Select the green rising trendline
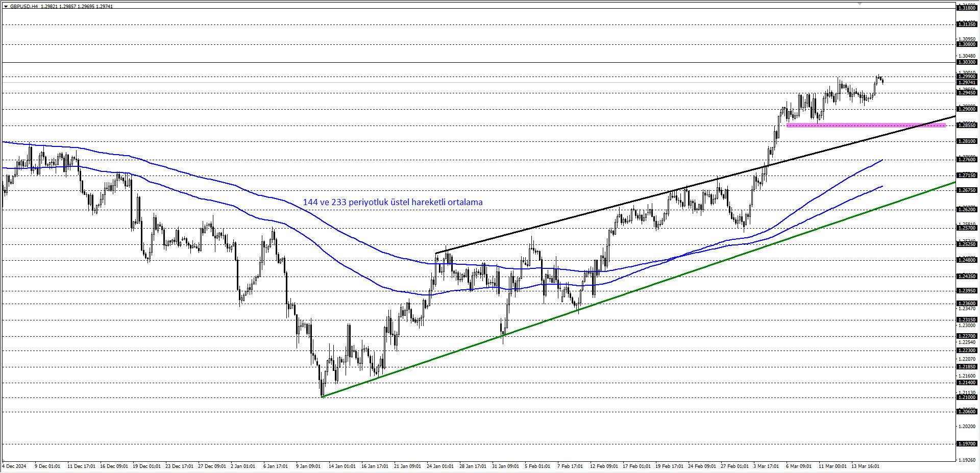 coord(638,289)
